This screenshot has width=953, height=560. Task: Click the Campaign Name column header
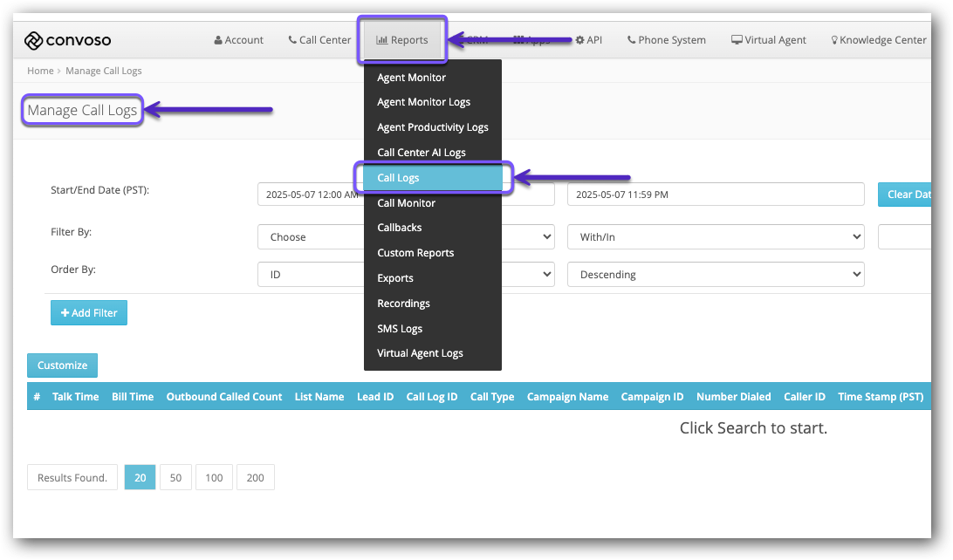(567, 397)
